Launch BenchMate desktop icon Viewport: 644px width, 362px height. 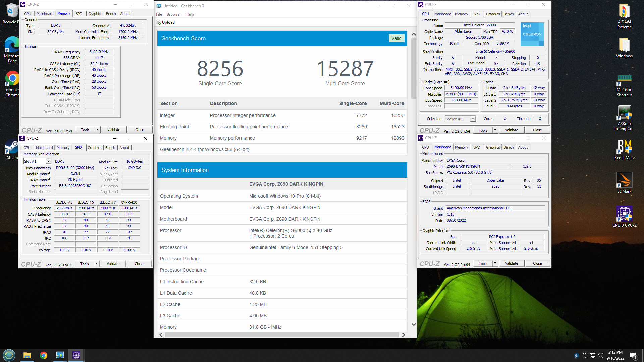(x=624, y=149)
